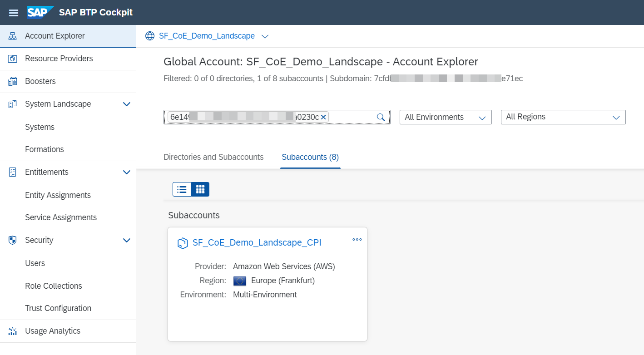Click the search magnifier icon
Image resolution: width=644 pixels, height=355 pixels.
click(x=381, y=118)
